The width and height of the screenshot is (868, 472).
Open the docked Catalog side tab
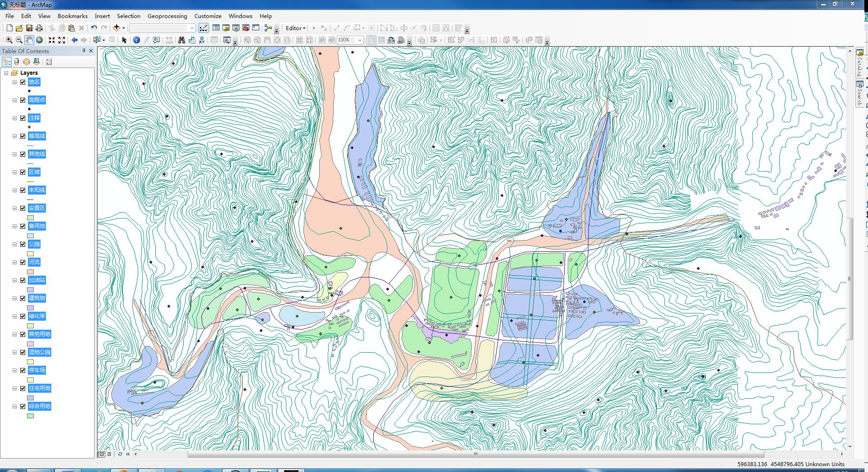click(859, 62)
